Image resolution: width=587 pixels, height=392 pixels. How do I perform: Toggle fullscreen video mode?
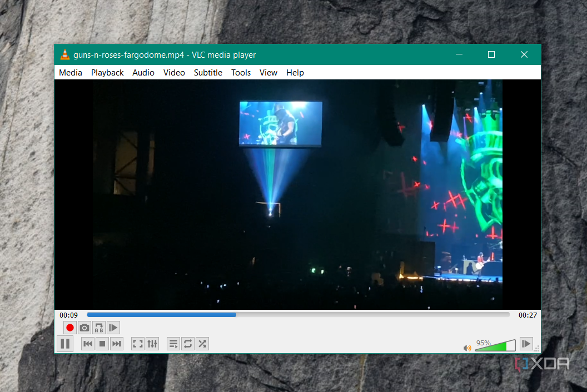(138, 344)
